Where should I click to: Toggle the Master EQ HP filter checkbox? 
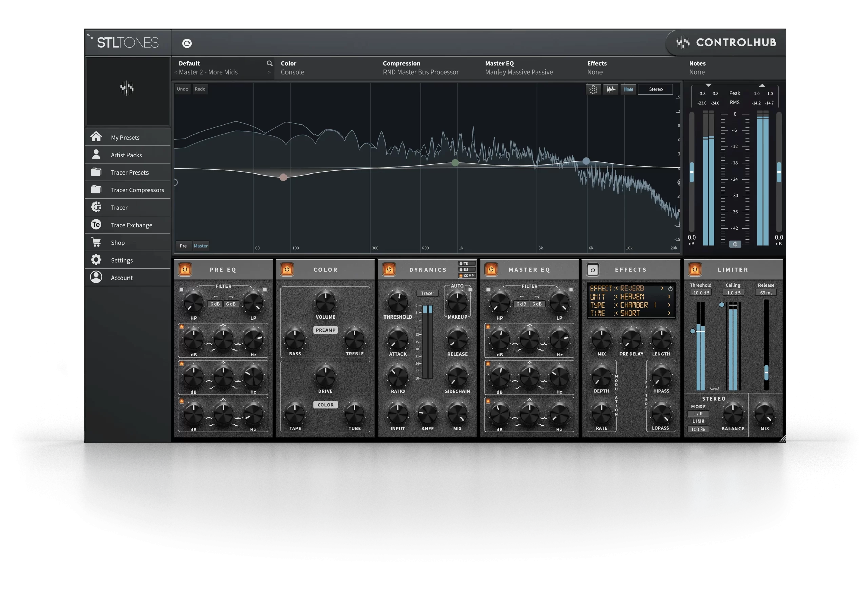coord(488,290)
